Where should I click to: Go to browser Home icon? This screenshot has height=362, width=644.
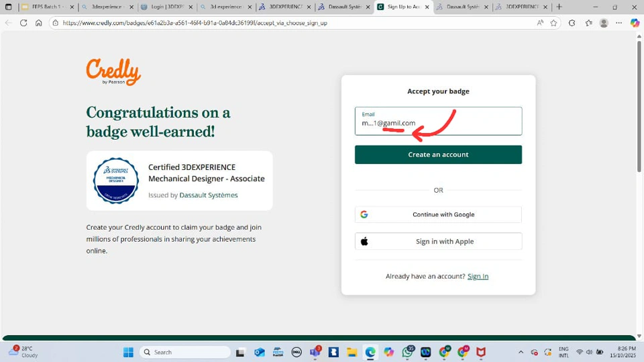tap(39, 23)
